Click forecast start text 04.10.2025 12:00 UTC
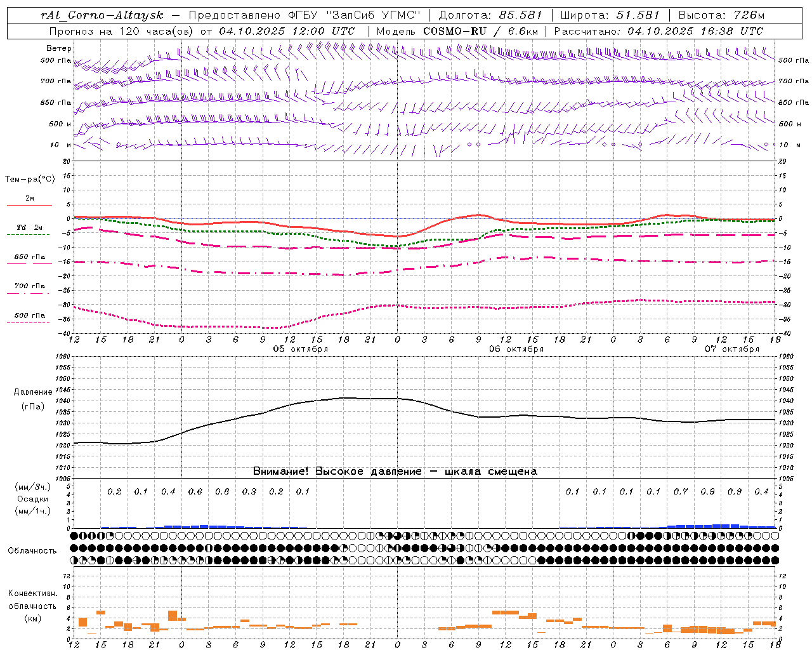Image resolution: width=812 pixels, height=650 pixels. point(287,31)
